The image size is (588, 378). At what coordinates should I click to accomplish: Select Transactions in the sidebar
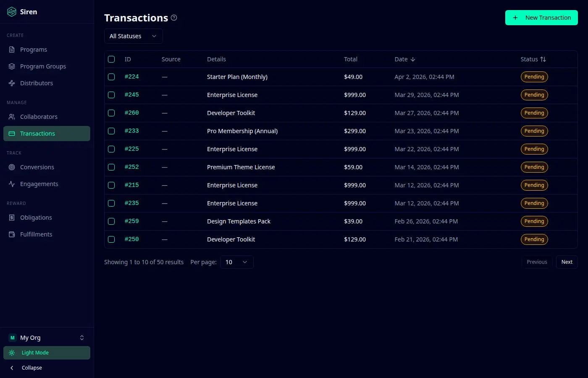point(47,134)
